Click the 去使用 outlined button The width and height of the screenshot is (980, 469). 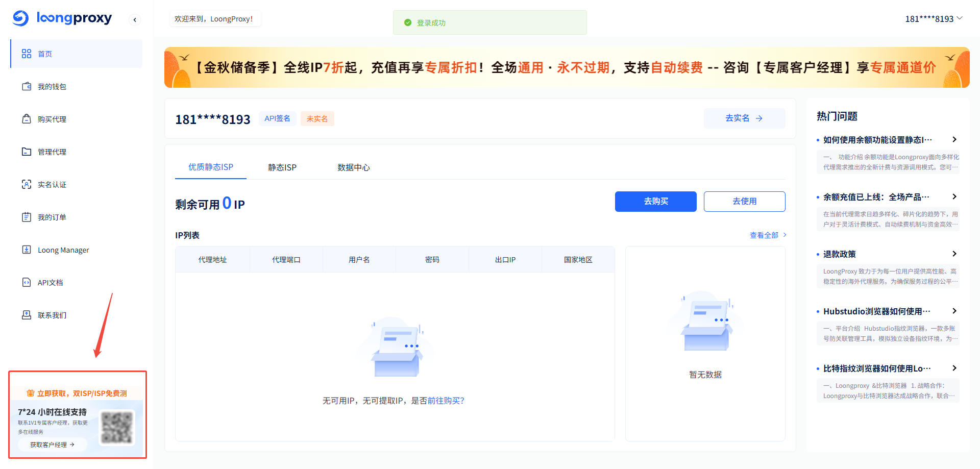tap(744, 201)
